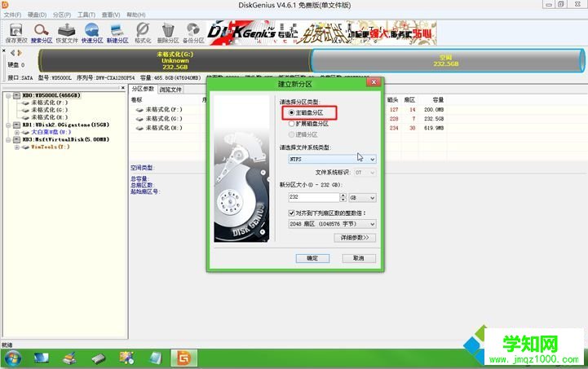Click the 取消 (Cancel) button

359,258
